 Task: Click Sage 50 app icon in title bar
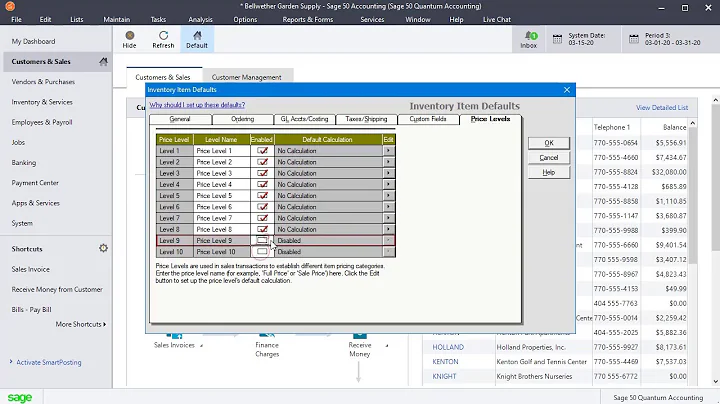[10, 6]
